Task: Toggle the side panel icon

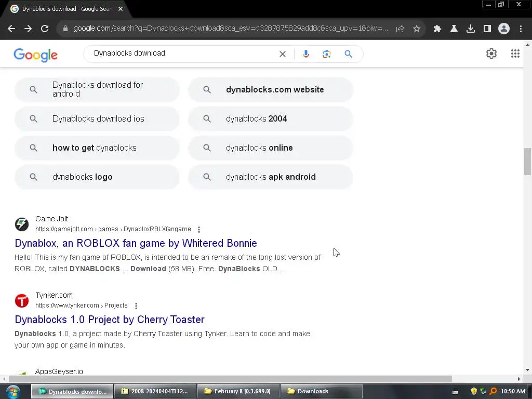Action: pyautogui.click(x=487, y=29)
